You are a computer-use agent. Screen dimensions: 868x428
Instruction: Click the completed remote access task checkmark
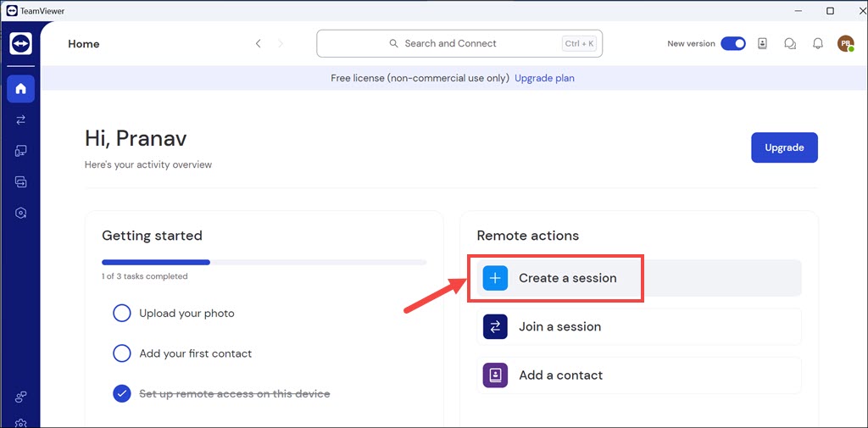pos(122,393)
